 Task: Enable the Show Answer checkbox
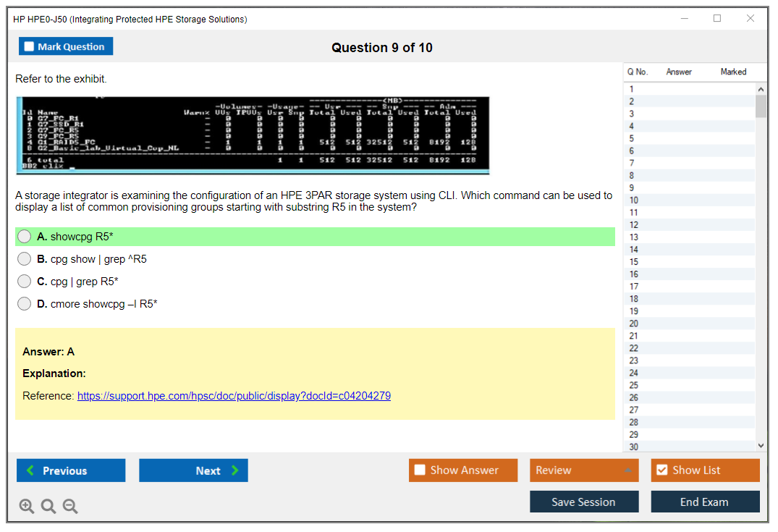[x=420, y=470]
